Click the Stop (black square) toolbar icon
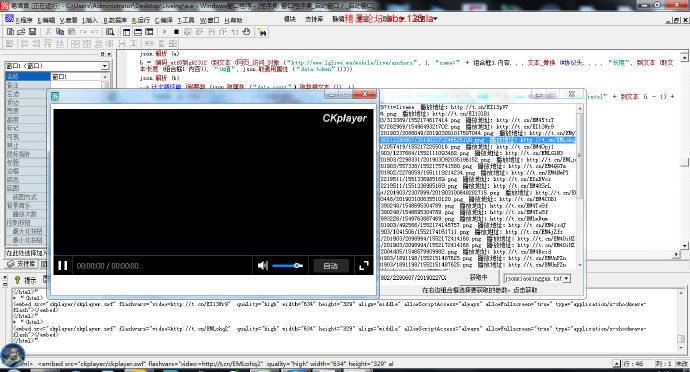Viewport: 690px width, 372px height. click(x=176, y=32)
